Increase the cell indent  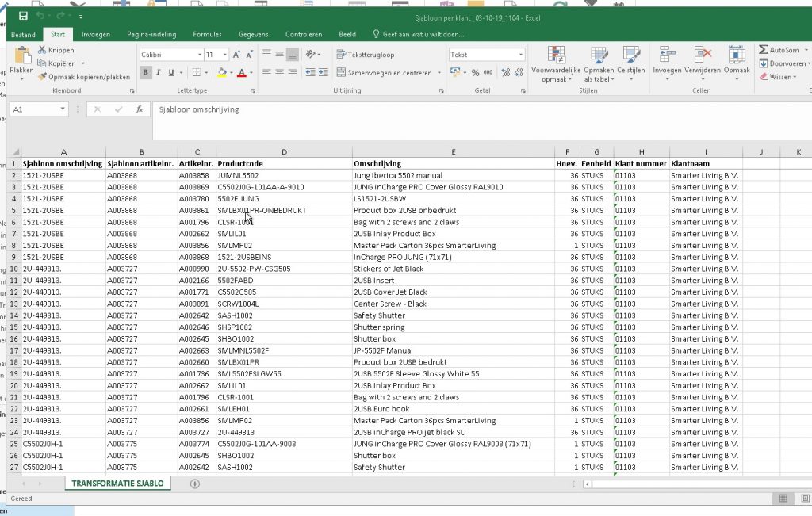(324, 72)
